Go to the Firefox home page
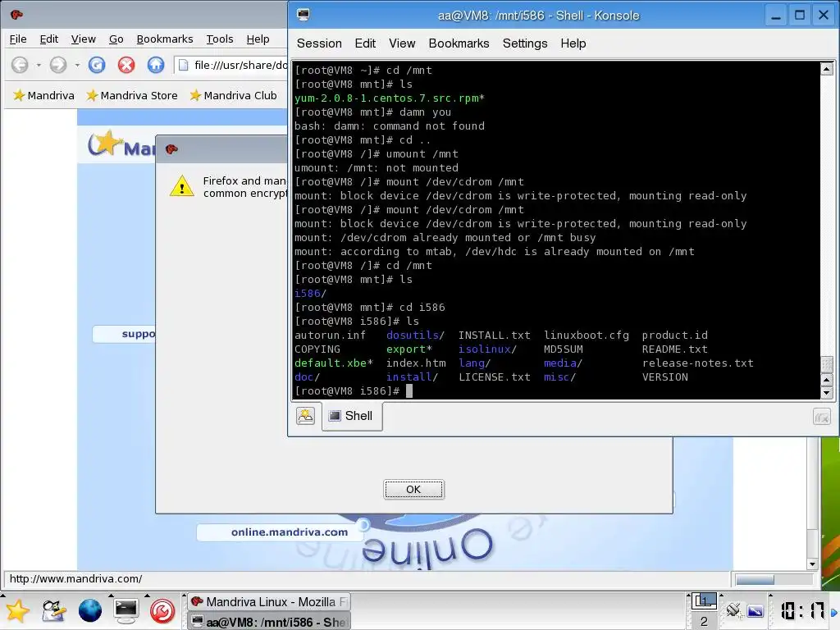Image resolution: width=840 pixels, height=630 pixels. coord(156,65)
